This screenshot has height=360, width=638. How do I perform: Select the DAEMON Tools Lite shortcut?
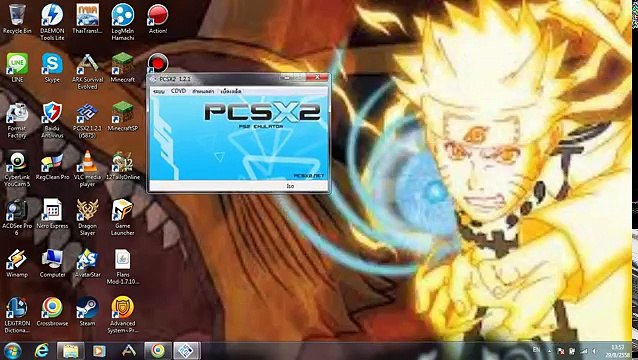click(52, 22)
